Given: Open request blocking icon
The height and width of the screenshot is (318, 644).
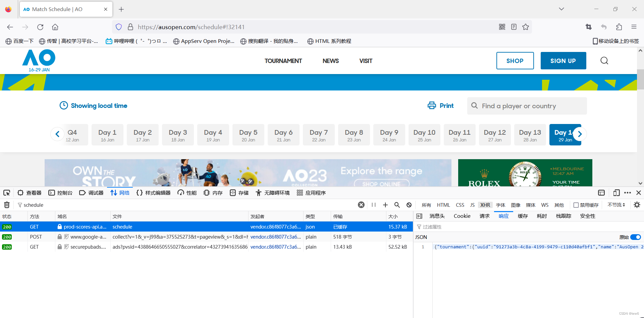Looking at the screenshot, I should tap(409, 205).
